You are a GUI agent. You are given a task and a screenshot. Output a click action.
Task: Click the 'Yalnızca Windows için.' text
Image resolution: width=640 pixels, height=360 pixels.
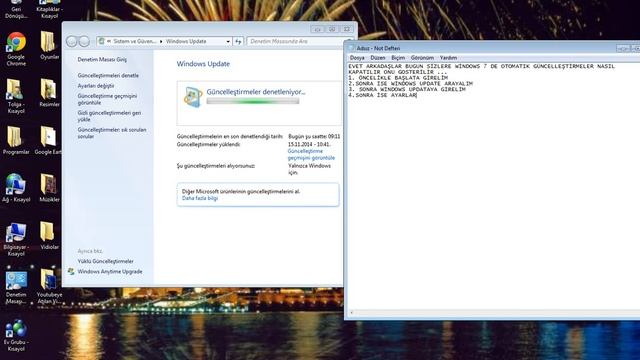pos(309,169)
